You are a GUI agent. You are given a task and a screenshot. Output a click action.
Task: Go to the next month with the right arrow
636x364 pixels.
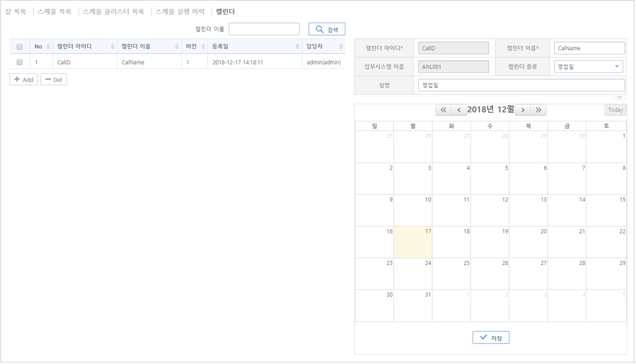523,110
